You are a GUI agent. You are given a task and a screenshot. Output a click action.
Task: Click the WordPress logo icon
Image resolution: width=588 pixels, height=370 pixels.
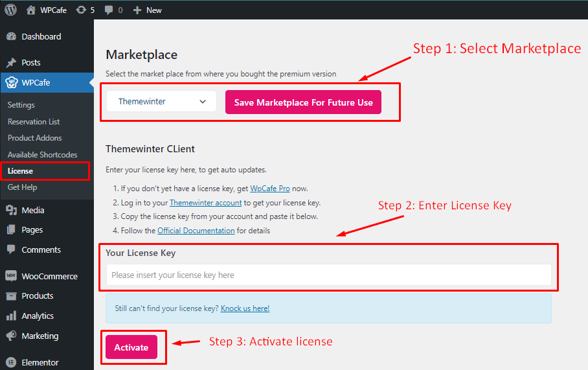click(10, 10)
